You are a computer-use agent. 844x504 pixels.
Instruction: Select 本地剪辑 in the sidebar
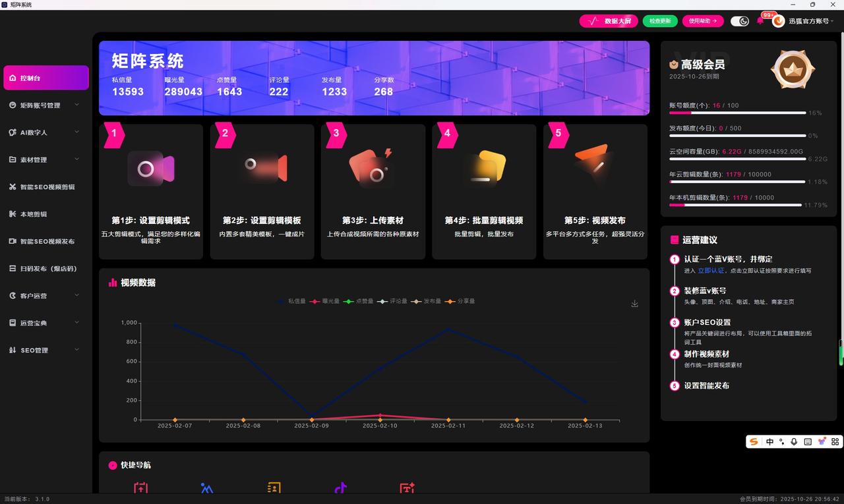(x=33, y=214)
